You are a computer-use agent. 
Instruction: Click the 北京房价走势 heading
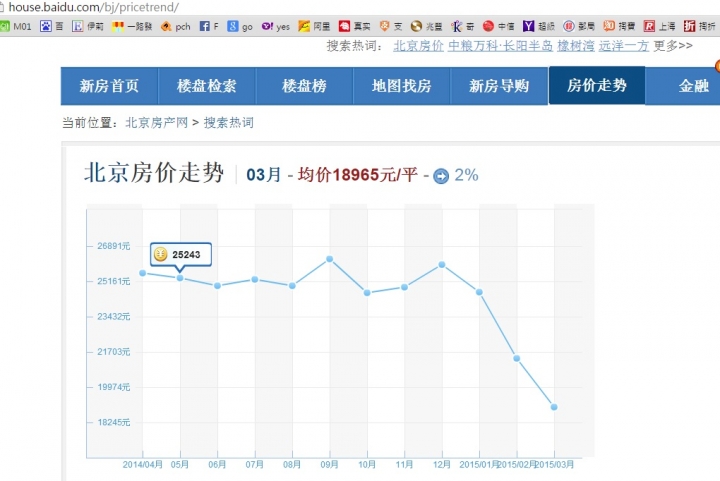tap(154, 173)
